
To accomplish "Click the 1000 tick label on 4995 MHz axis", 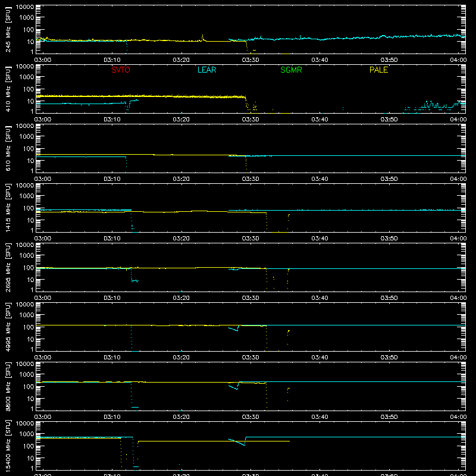I will [27, 315].
